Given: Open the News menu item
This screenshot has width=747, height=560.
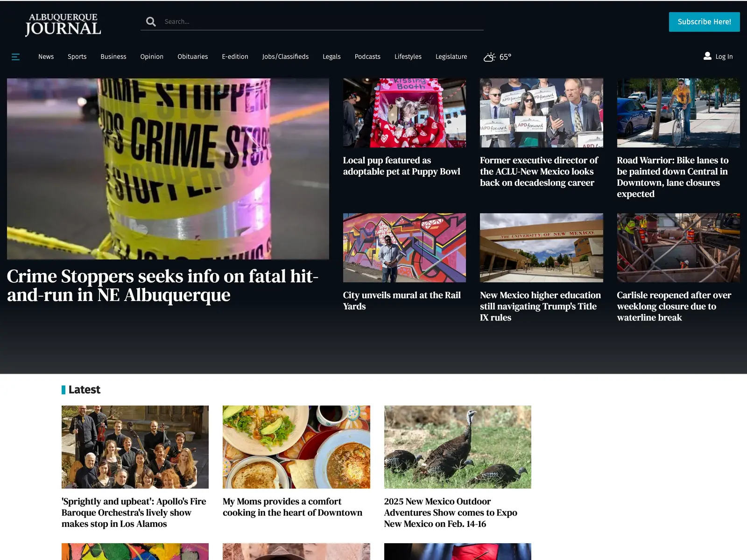Looking at the screenshot, I should 46,56.
